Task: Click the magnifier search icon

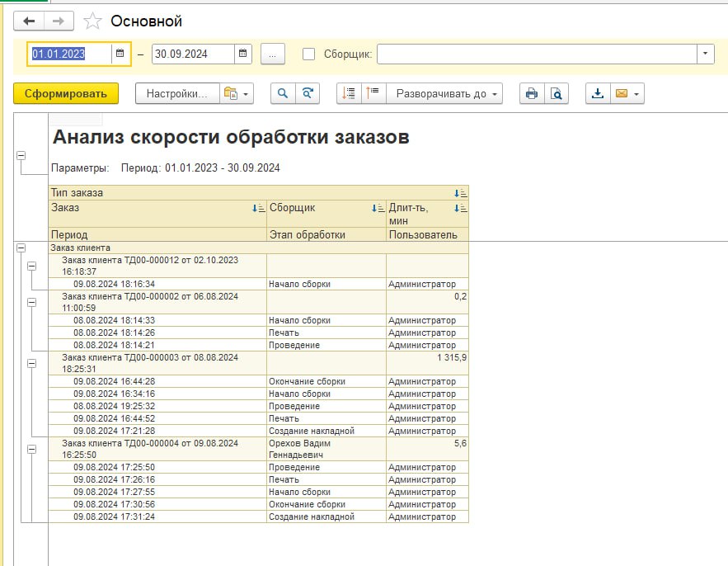Action: (x=283, y=93)
